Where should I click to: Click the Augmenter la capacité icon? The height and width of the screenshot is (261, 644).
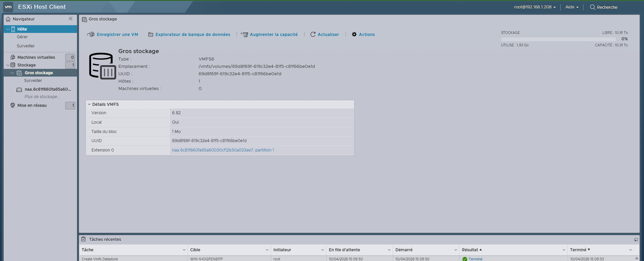pos(244,35)
